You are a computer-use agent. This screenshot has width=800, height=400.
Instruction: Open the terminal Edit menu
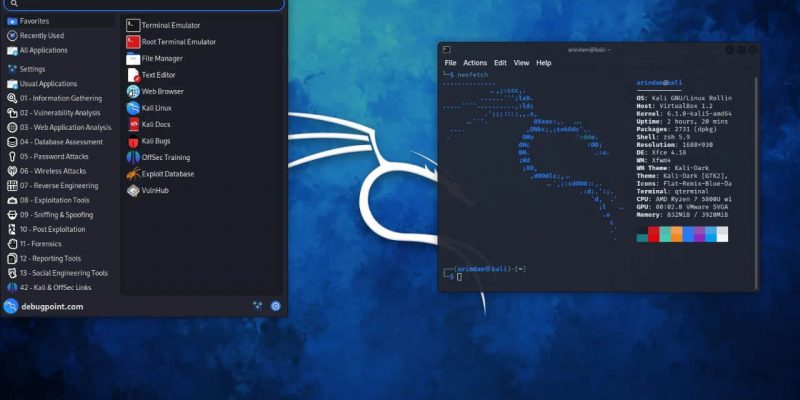click(501, 63)
